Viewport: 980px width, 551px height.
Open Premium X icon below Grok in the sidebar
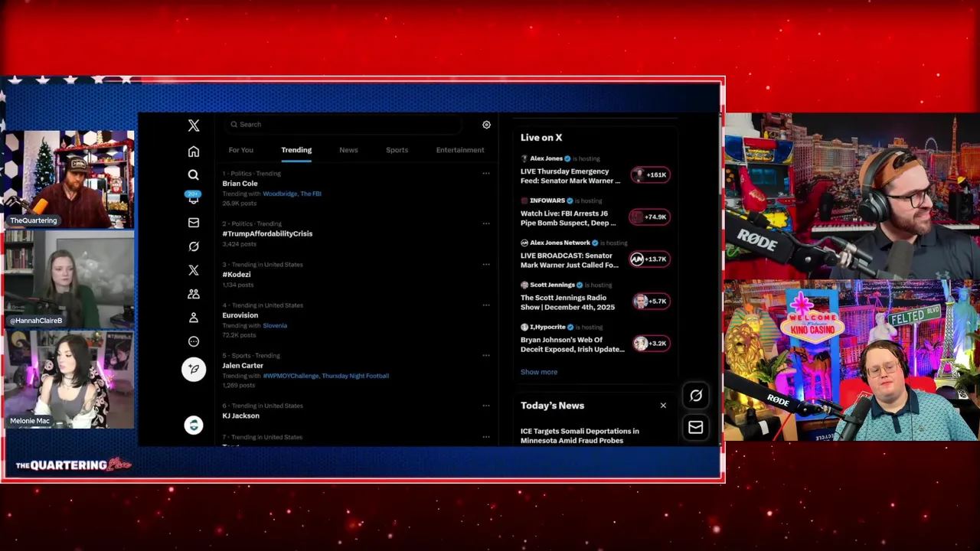click(x=194, y=270)
